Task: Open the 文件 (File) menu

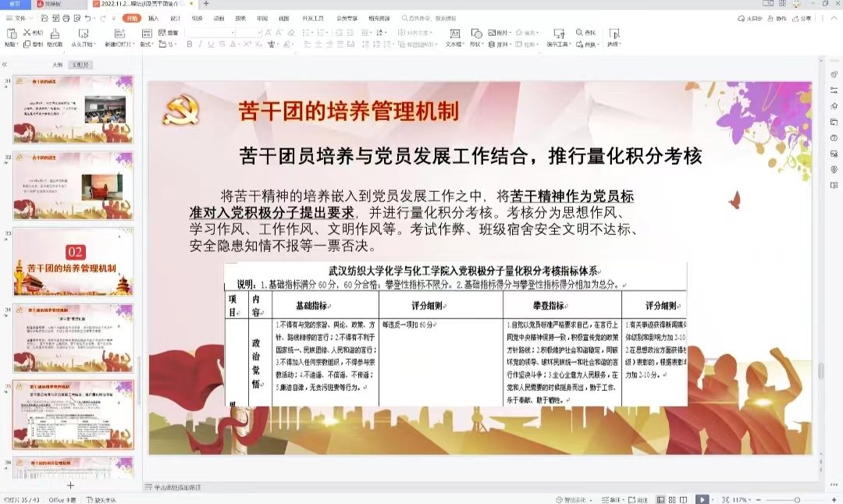Action: [17, 18]
